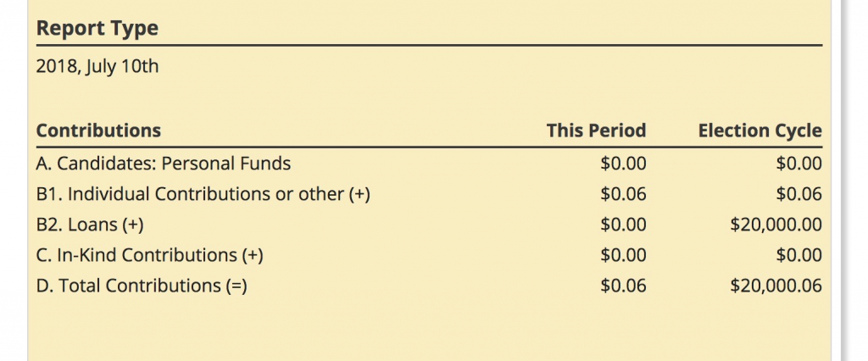Viewport: 868px width, 361px height.
Task: Select the date text 2018, July 10th
Action: coord(97,65)
